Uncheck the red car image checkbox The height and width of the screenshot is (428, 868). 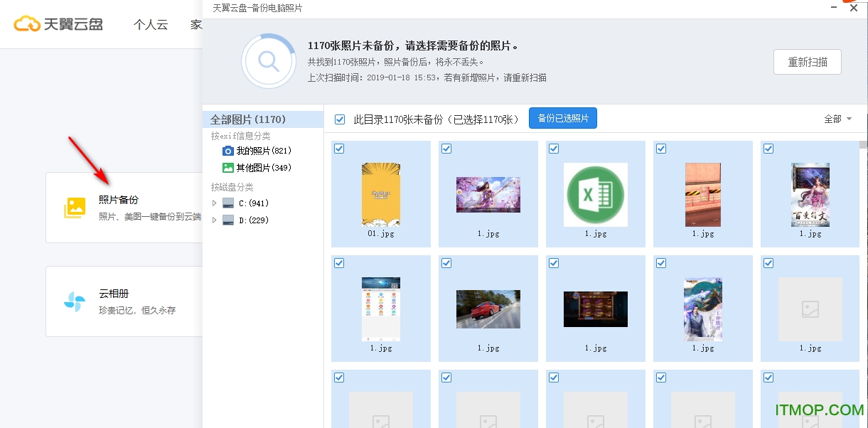tap(446, 263)
